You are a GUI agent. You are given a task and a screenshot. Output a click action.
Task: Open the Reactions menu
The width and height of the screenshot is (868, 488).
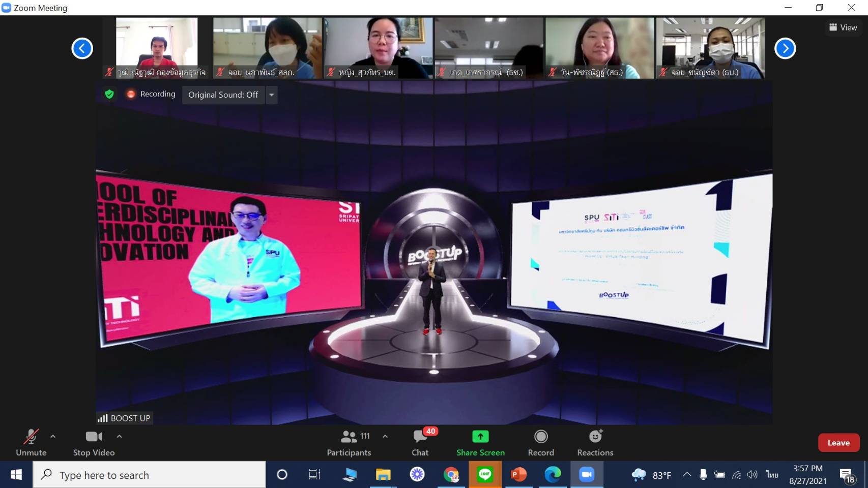point(595,442)
